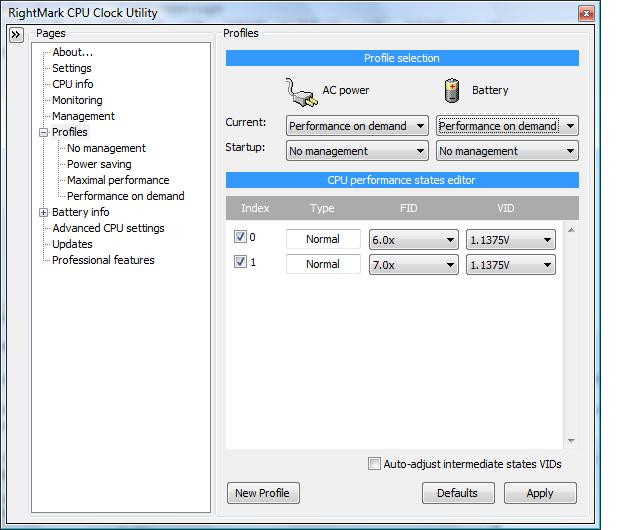Go to the Updates page
The height and width of the screenshot is (530, 640).
(x=72, y=244)
